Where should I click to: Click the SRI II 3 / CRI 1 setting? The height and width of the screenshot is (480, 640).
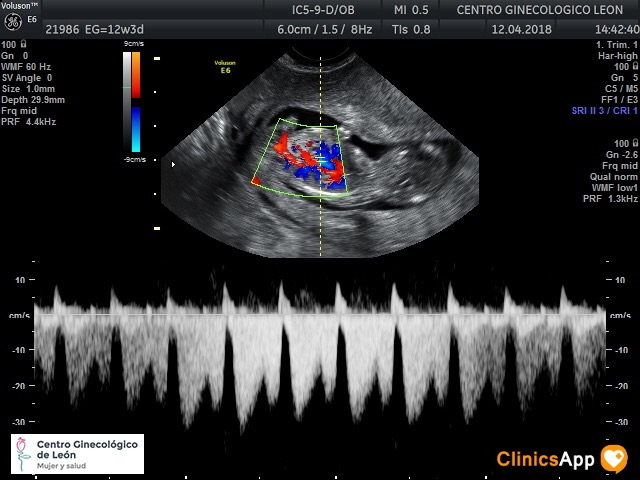click(x=604, y=109)
